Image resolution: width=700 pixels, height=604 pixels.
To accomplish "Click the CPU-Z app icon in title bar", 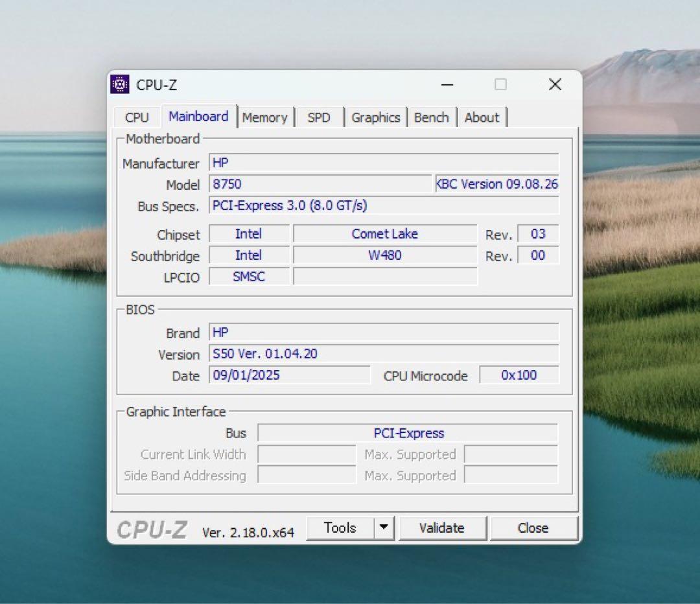I will coord(120,84).
